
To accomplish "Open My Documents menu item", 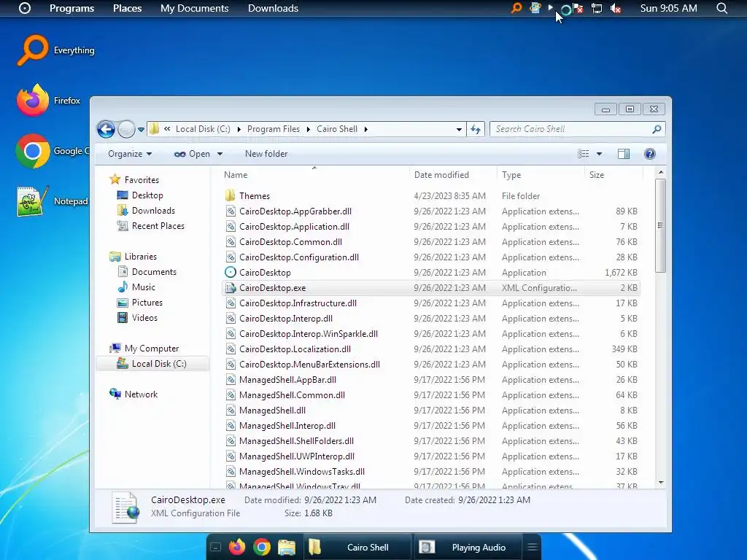I will click(194, 8).
